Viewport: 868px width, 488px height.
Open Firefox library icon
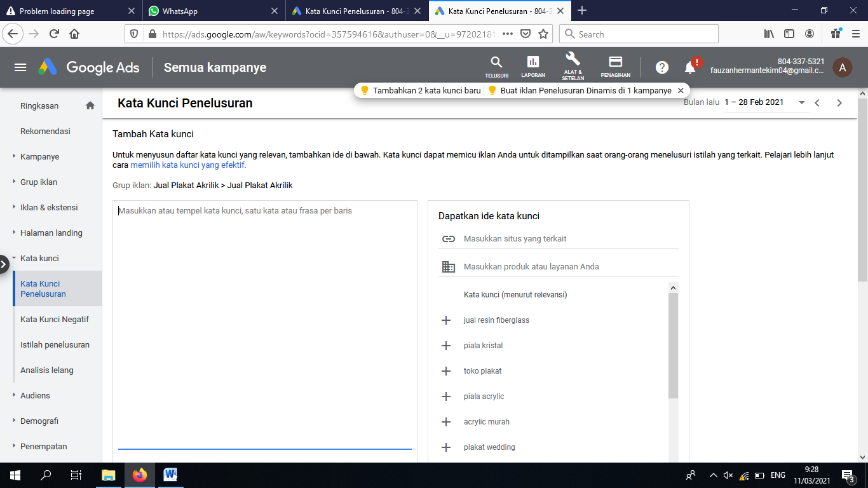pos(769,34)
